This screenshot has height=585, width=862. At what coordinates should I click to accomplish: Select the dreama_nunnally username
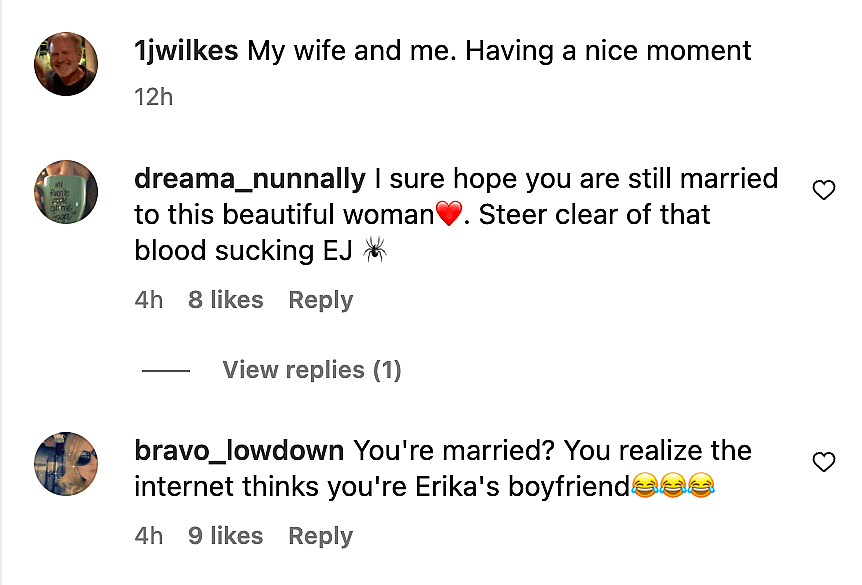[x=248, y=178]
